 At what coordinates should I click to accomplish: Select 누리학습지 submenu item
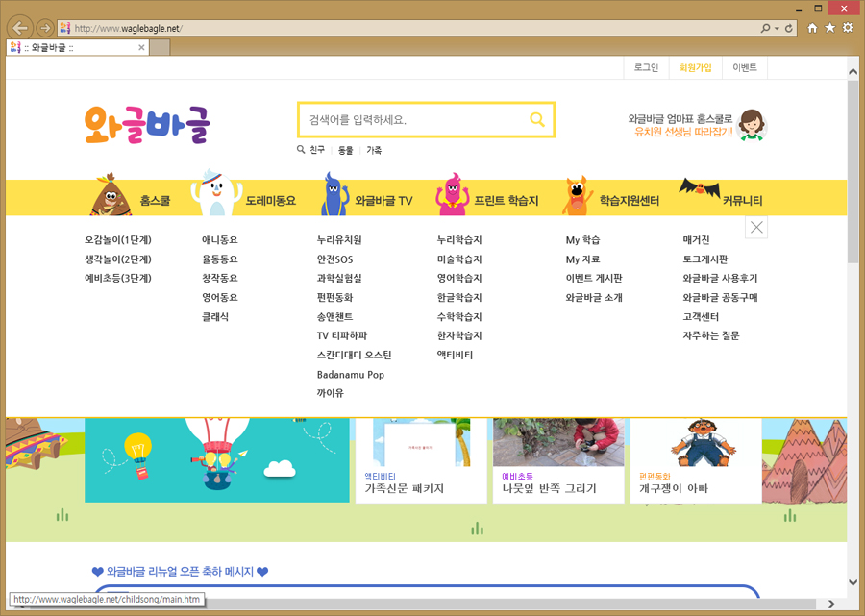coord(459,240)
